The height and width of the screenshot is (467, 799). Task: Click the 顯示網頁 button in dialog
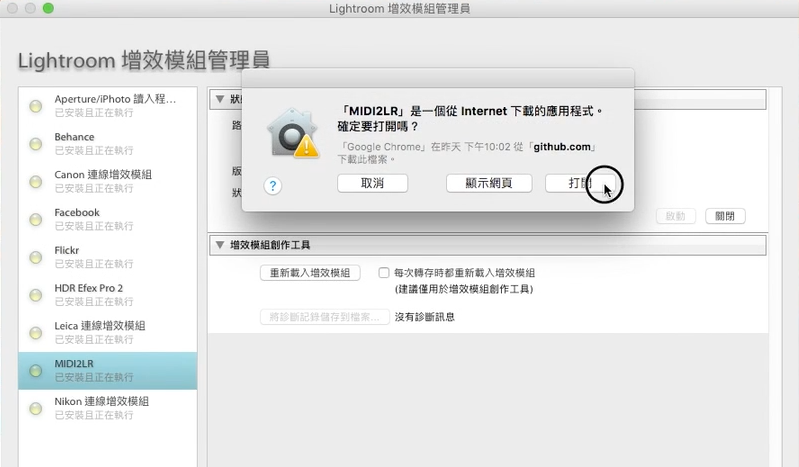coord(489,183)
